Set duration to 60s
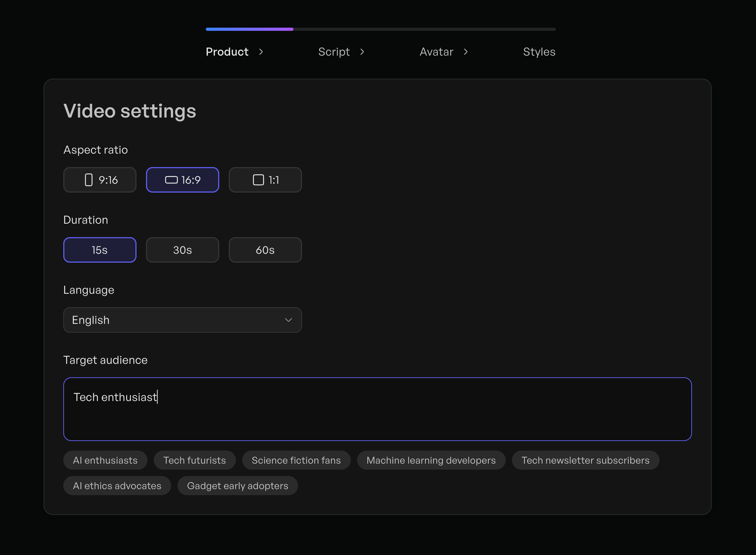The image size is (756, 555). pos(265,250)
